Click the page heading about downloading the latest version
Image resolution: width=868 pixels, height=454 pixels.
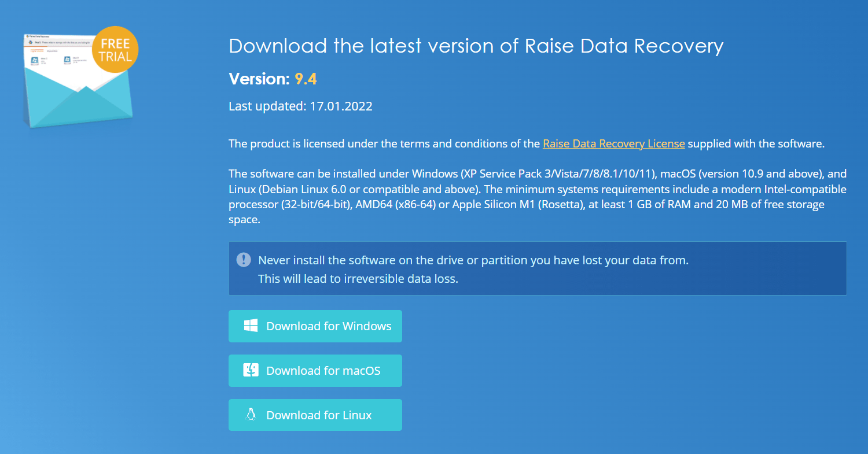click(476, 46)
